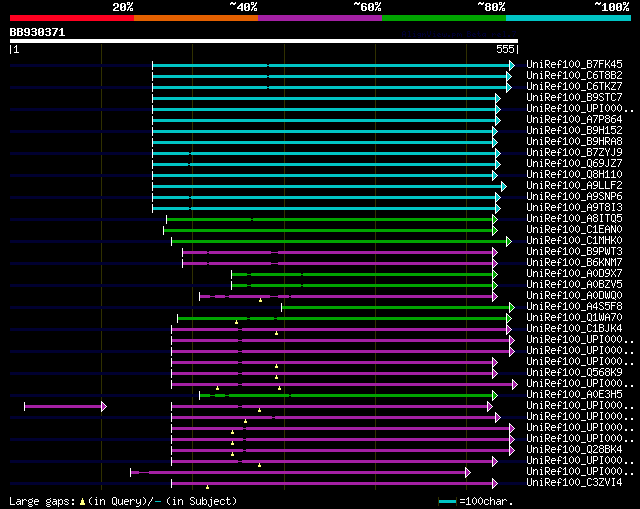Click the short green alignment bar in the A4S5F8 row
The height and width of the screenshot is (509, 640).
pos(396,308)
